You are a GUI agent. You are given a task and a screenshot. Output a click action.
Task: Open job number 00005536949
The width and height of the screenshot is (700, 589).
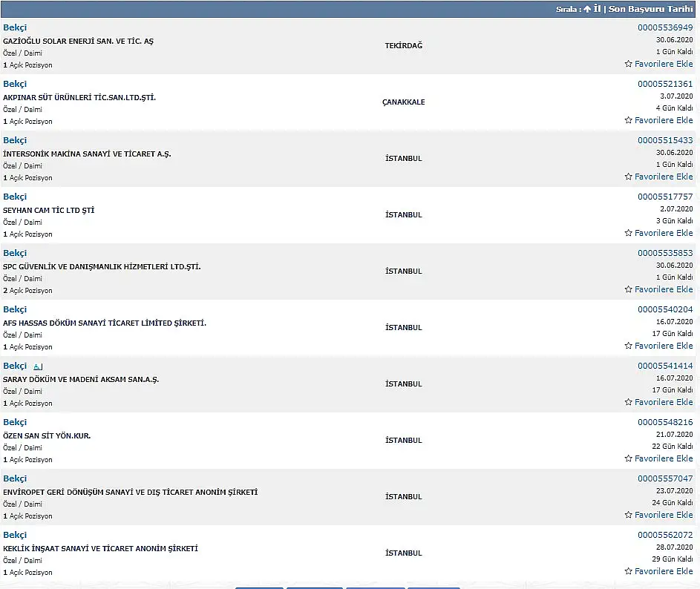(x=665, y=27)
